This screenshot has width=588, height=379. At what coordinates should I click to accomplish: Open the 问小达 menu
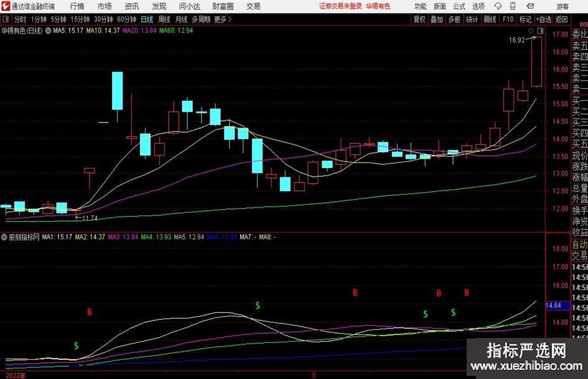click(189, 6)
